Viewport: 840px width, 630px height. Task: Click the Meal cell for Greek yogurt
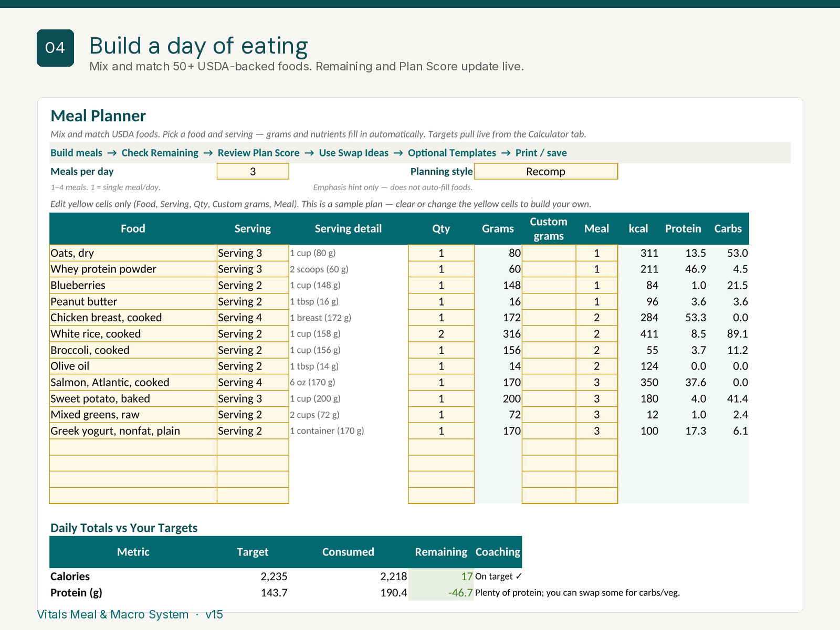point(596,431)
